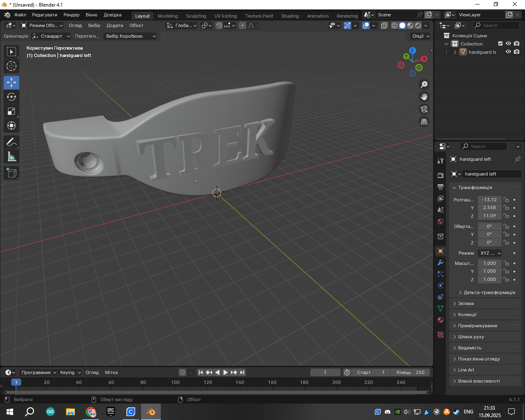
Task: Open the Опції options dropdown
Action: (420, 36)
